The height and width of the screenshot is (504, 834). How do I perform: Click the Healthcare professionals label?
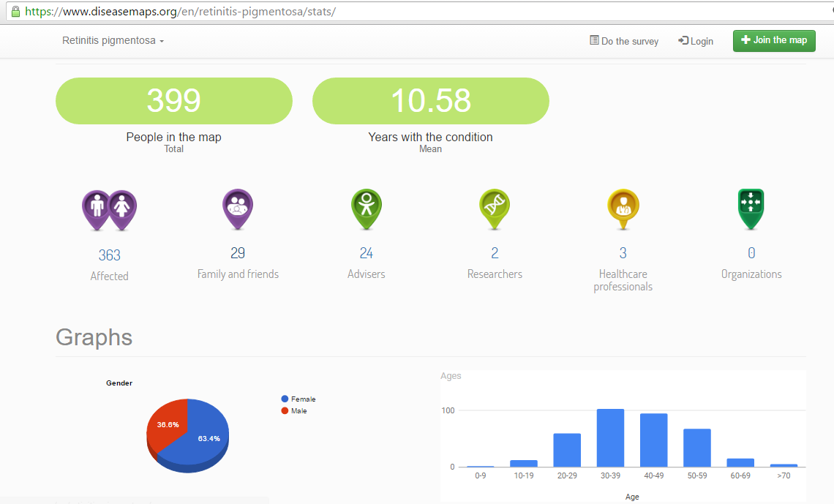coord(623,280)
